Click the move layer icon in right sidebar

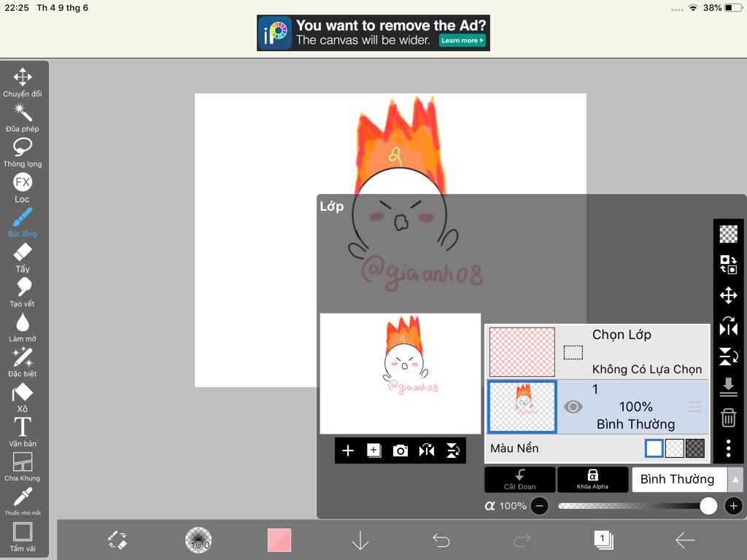coord(729,295)
